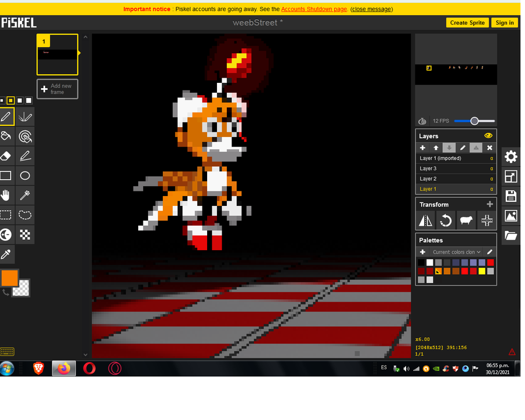Select the Dithering tool
The height and width of the screenshot is (420, 525).
(25, 235)
